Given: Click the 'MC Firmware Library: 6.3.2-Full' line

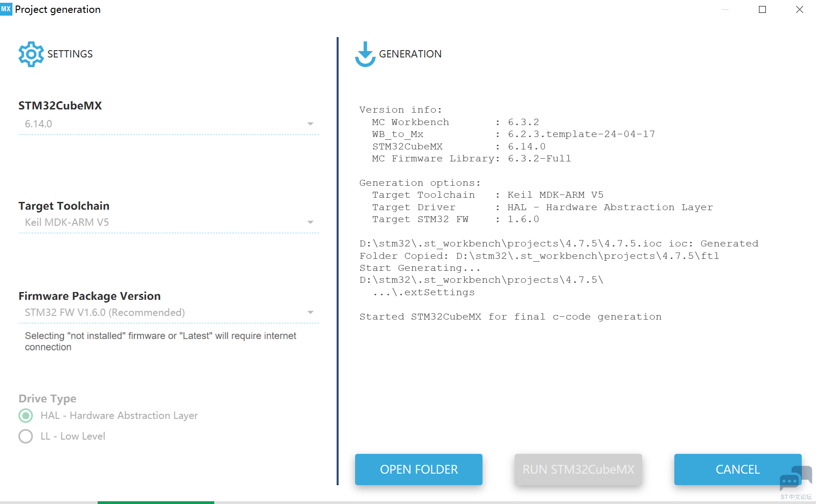Looking at the screenshot, I should 471,159.
